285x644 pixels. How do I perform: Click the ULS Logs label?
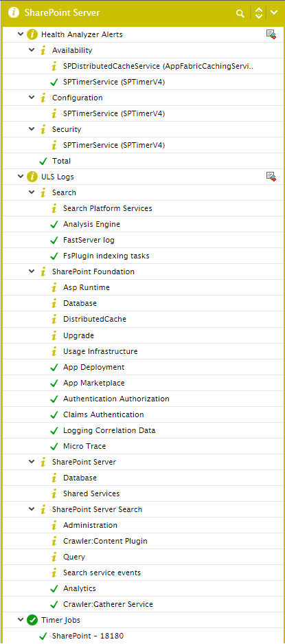coord(58,177)
